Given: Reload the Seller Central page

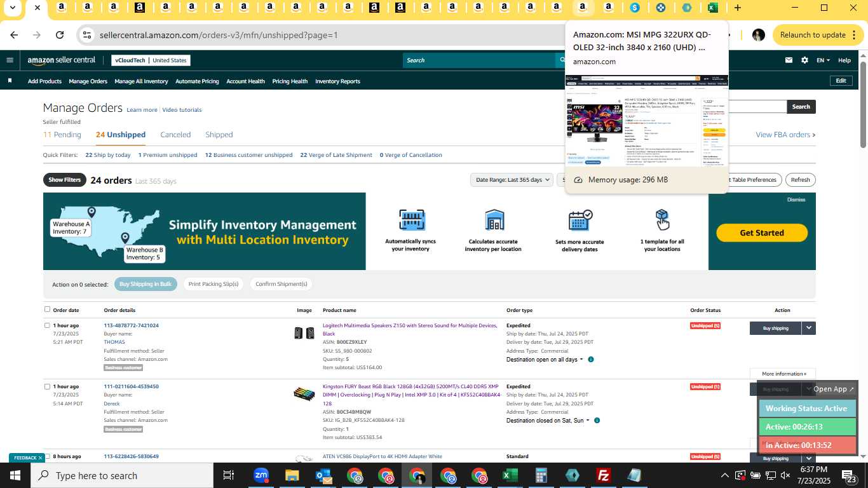Looking at the screenshot, I should (60, 35).
